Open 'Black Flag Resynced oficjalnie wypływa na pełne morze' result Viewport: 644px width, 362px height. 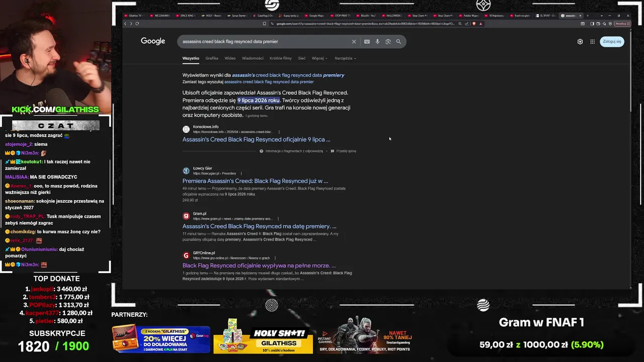tap(259, 265)
